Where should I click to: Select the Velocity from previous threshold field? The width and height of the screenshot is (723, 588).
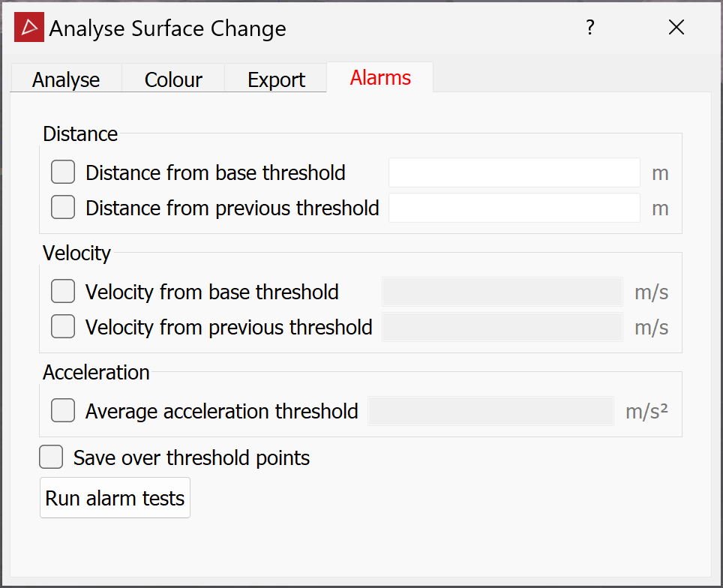pos(502,327)
